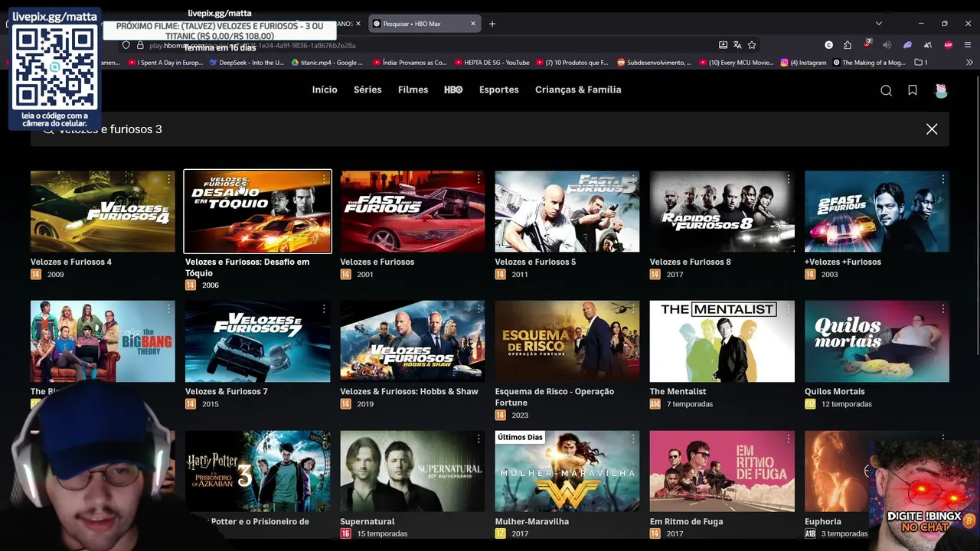Open three-dot menu on Quilos Mortais card
Image resolution: width=980 pixels, height=551 pixels.
[x=942, y=309]
